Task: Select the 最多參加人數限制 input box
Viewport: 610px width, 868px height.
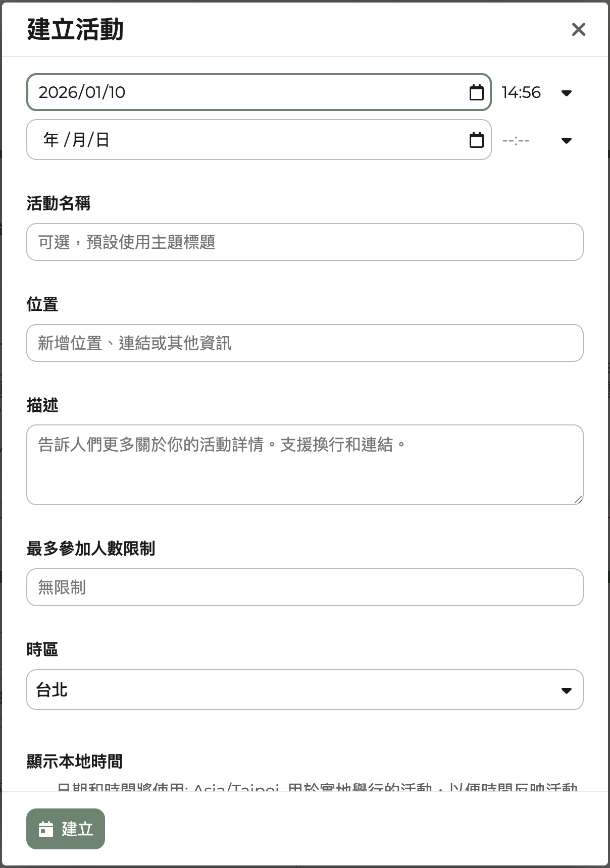Action: pyautogui.click(x=304, y=587)
